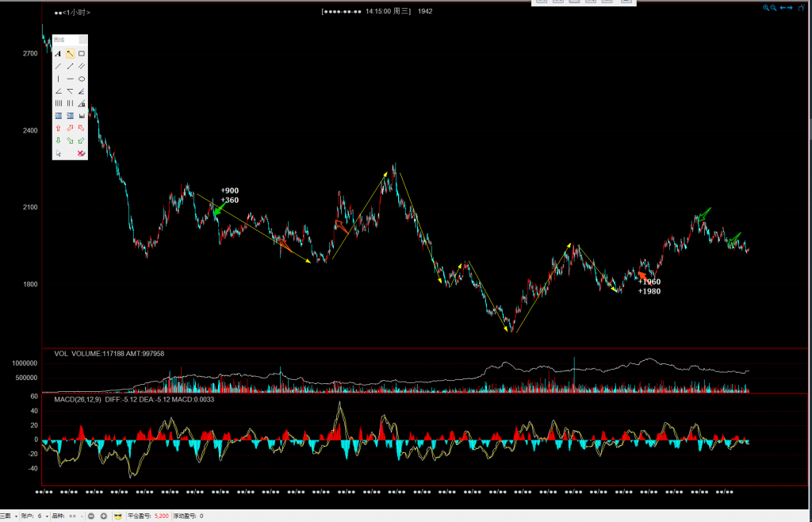Screen dimensions: 812x522
Task: Click the delete drawings eraser icon
Action: pos(82,153)
